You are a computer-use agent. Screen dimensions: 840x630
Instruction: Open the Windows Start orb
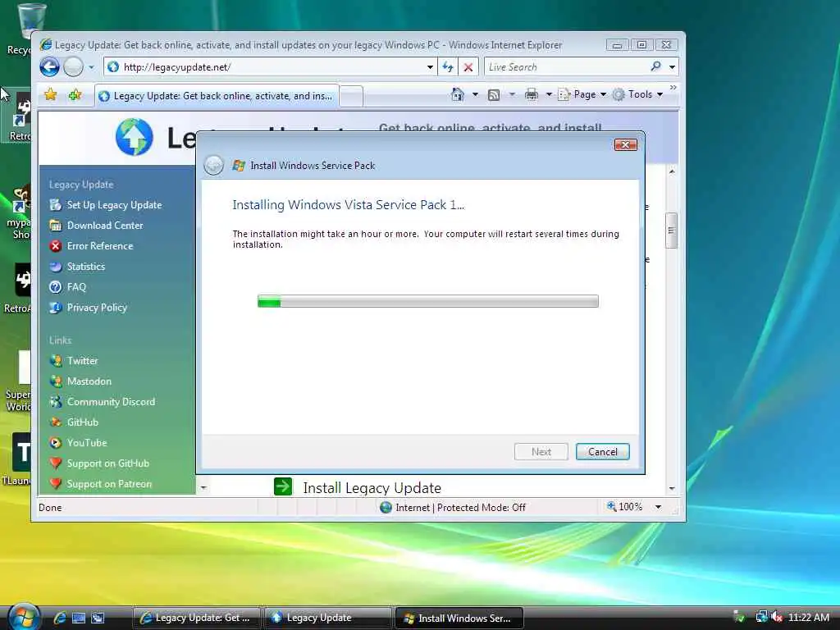click(x=24, y=616)
